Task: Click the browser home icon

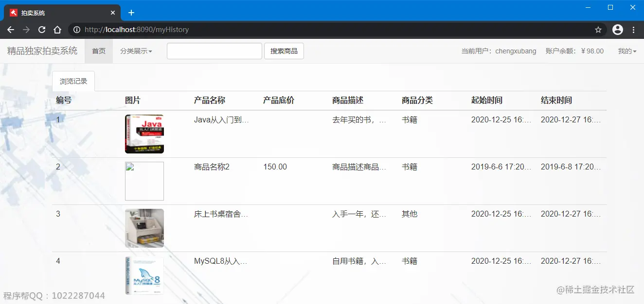Action: point(57,30)
